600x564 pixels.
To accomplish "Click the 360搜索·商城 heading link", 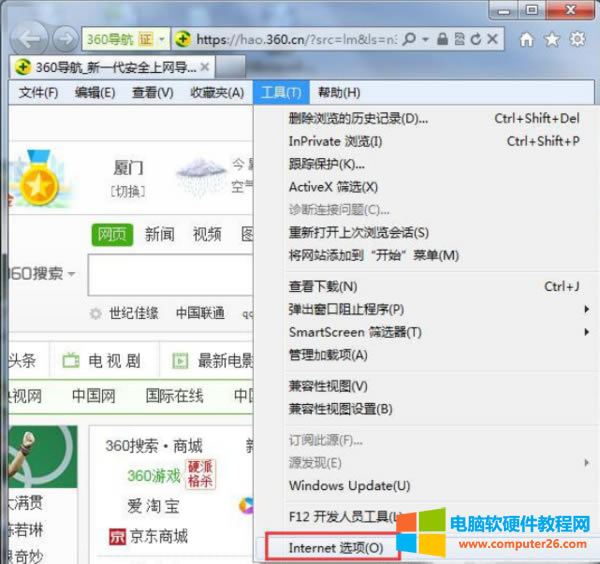I will click(x=154, y=446).
